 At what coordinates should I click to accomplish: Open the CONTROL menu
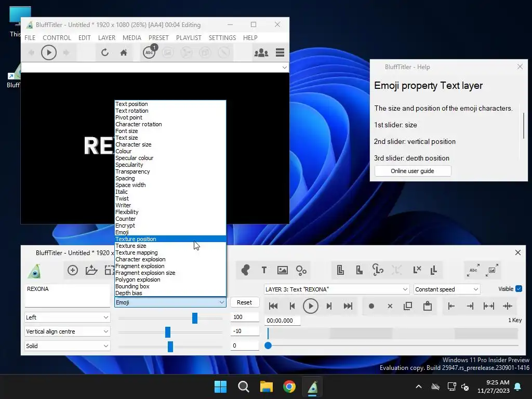(57, 37)
